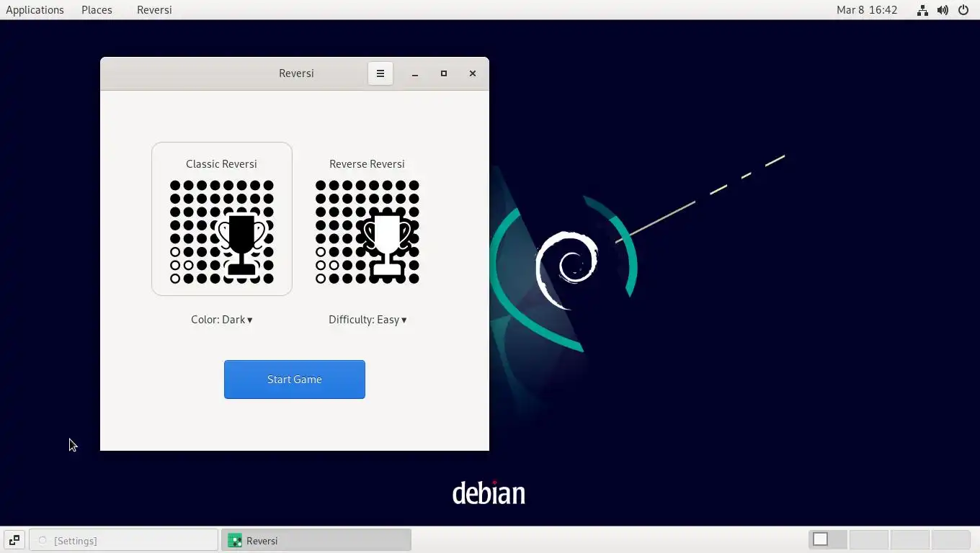Close the Reversi window

coord(473,73)
